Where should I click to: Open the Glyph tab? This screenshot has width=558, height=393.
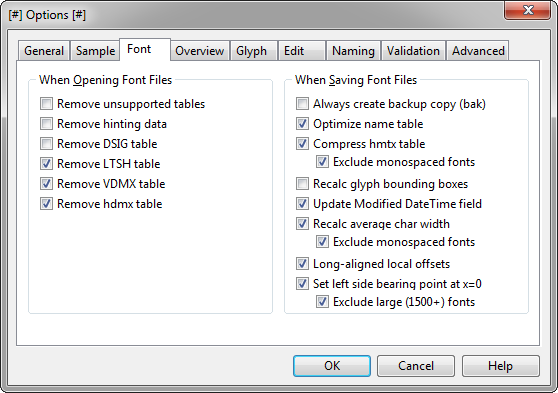coord(254,51)
